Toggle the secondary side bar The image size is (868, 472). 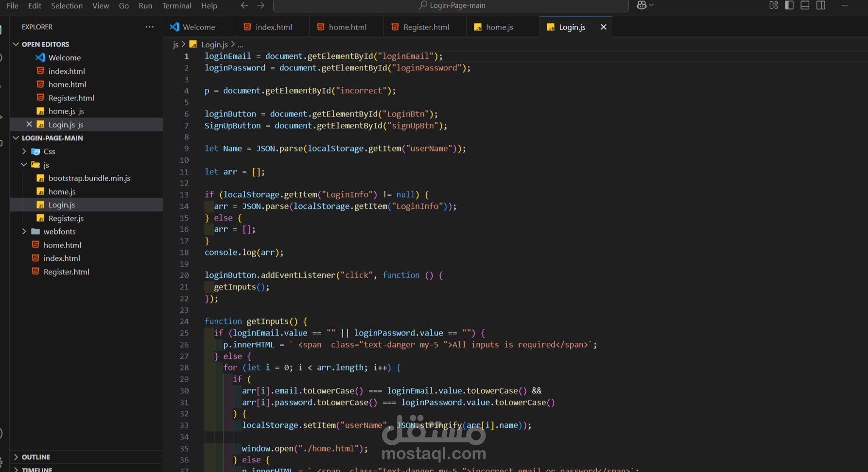tap(821, 5)
